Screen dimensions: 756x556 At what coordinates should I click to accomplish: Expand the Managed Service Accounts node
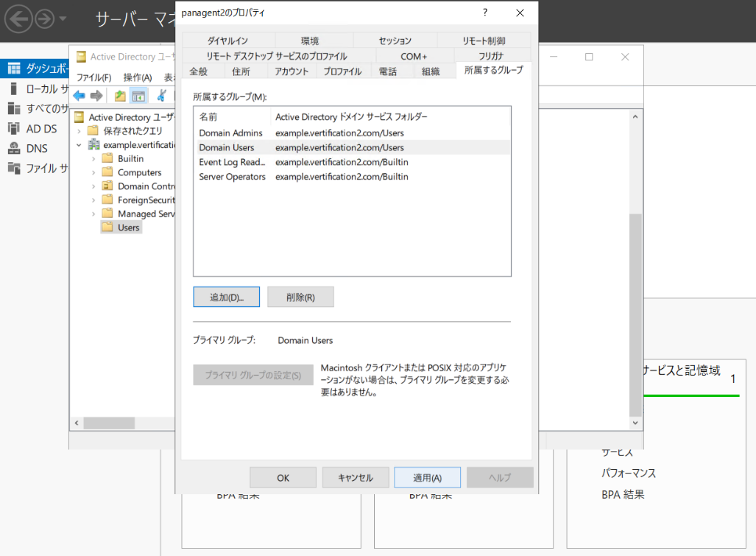coord(93,214)
